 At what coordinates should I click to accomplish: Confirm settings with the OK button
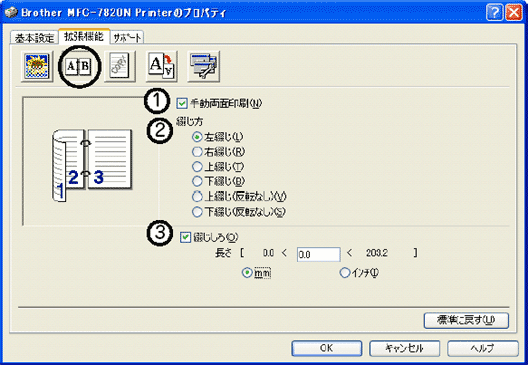tap(327, 348)
